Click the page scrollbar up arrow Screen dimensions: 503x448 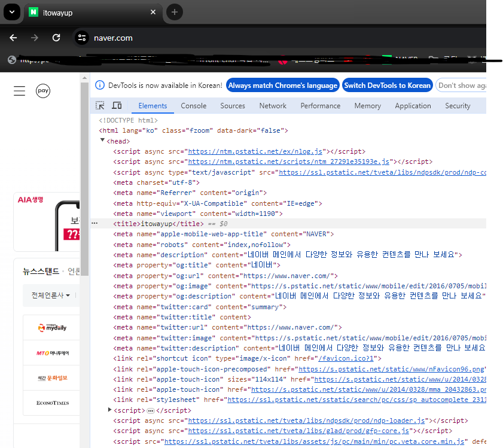pos(84,78)
